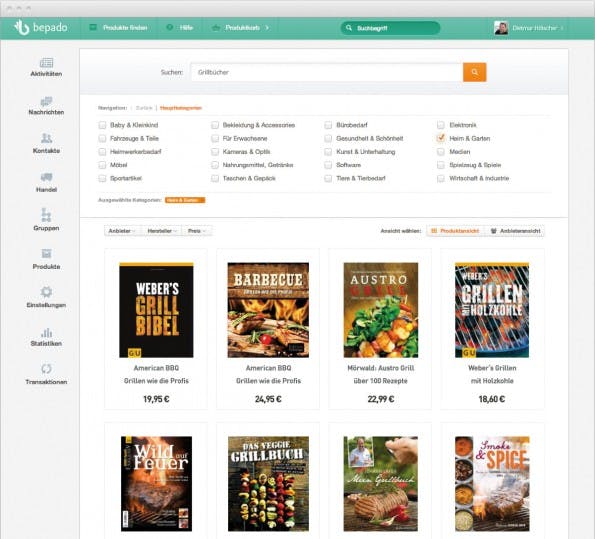This screenshot has width=595, height=539.
Task: Open the Einstellungen gear icon
Action: [x=46, y=292]
